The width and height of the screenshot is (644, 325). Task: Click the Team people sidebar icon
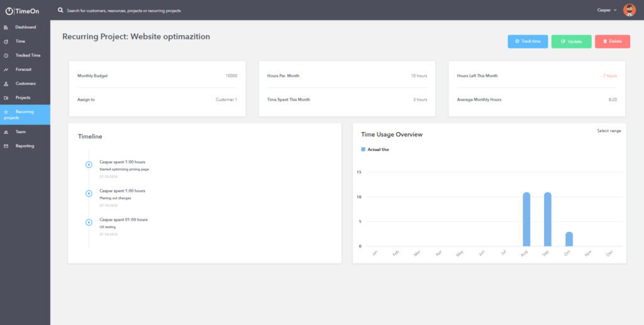(x=6, y=132)
